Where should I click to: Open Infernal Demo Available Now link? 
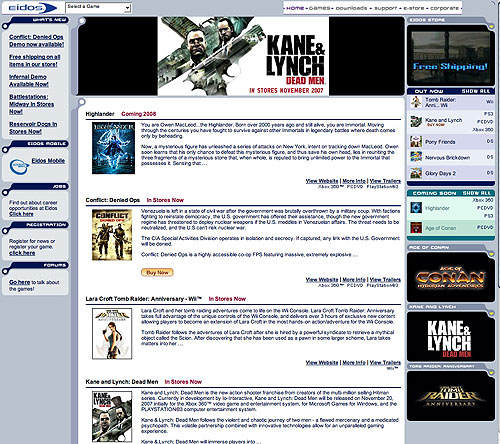(29, 81)
